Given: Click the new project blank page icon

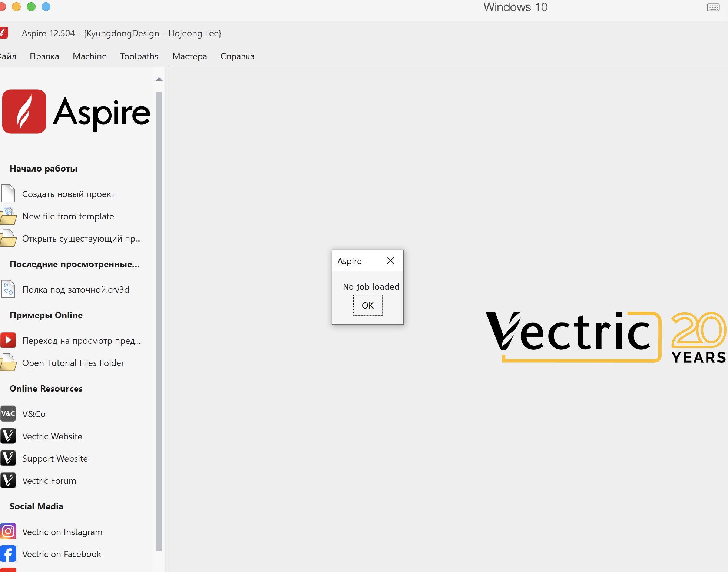Looking at the screenshot, I should coord(8,194).
